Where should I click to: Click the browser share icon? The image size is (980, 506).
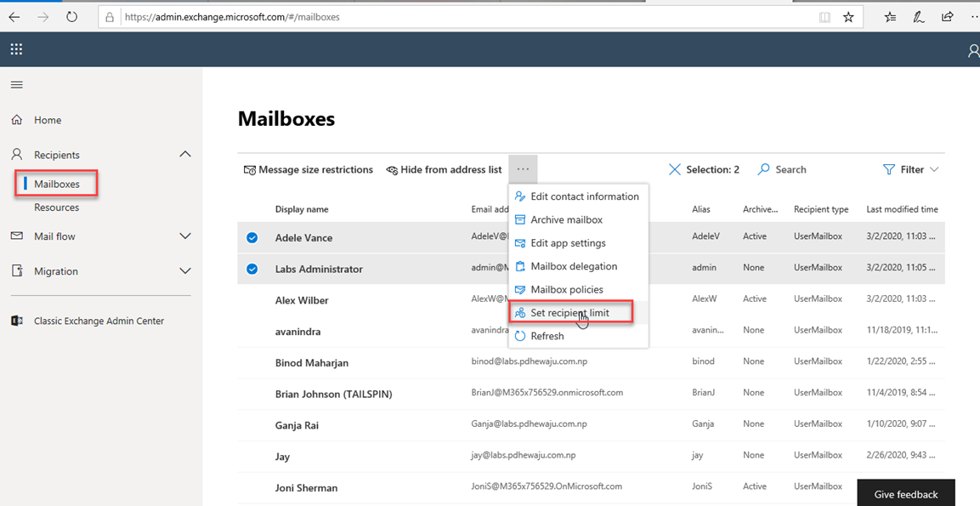point(947,16)
